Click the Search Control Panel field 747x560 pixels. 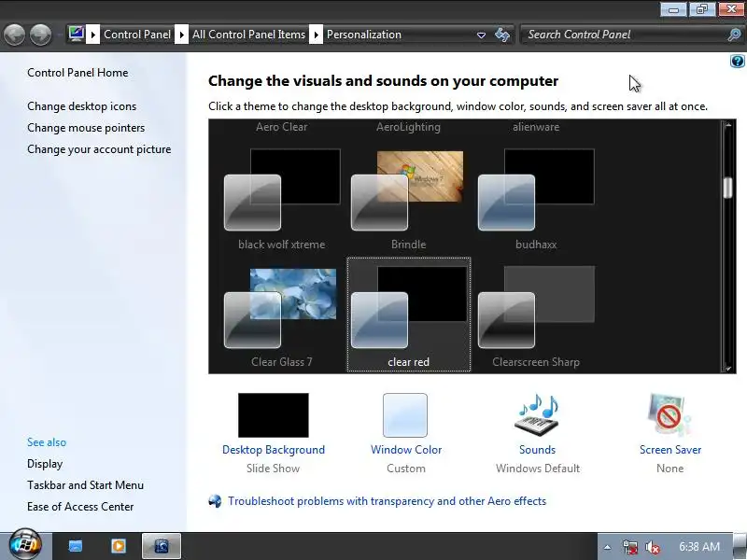[x=626, y=35]
